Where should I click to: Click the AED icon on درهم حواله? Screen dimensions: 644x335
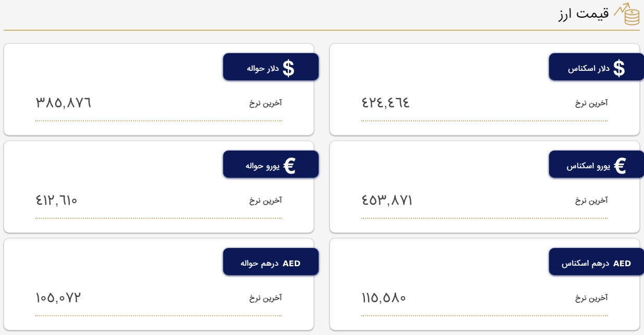tap(291, 264)
